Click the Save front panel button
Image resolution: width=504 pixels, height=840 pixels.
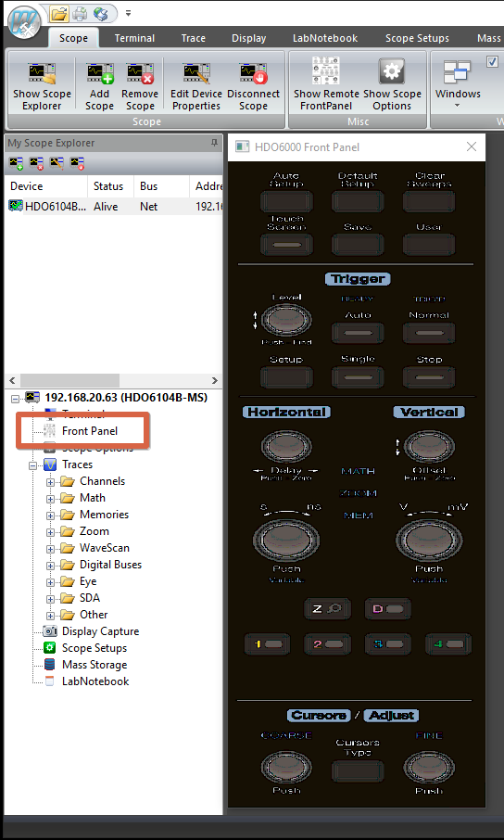click(x=358, y=245)
